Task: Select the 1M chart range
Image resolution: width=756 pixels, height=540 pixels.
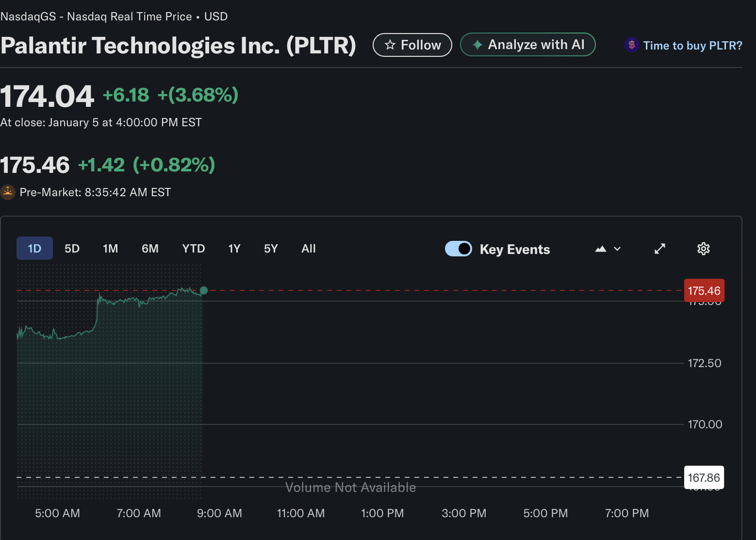Action: point(110,249)
